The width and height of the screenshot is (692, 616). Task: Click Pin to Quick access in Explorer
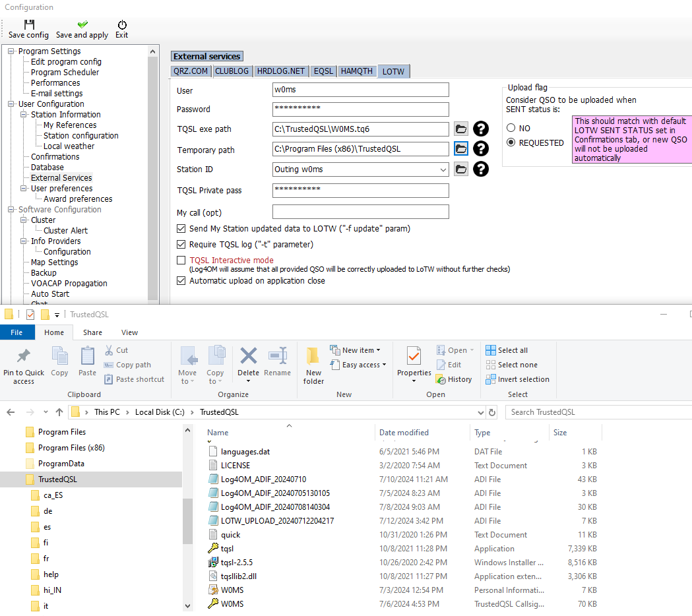[24, 366]
